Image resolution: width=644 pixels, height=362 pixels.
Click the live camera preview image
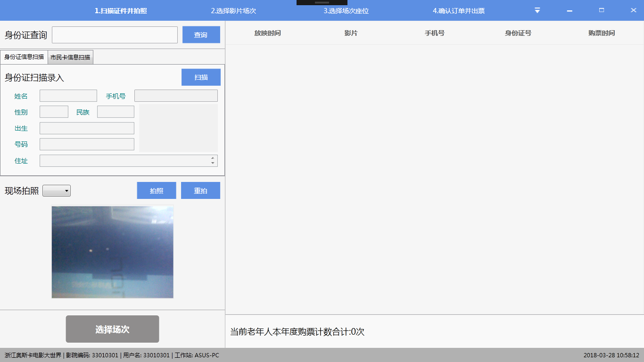[x=113, y=252]
